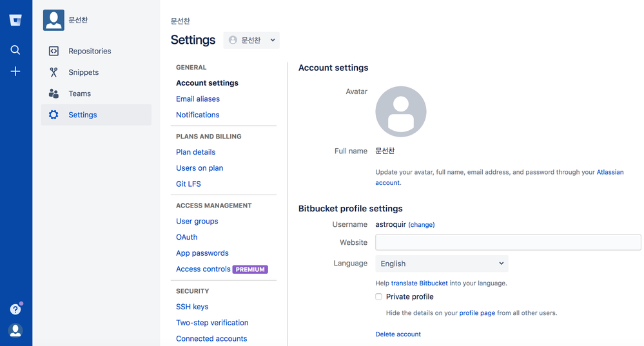Viewport: 644px width, 346px height.
Task: Click the Snippets scissors icon
Action: 54,72
